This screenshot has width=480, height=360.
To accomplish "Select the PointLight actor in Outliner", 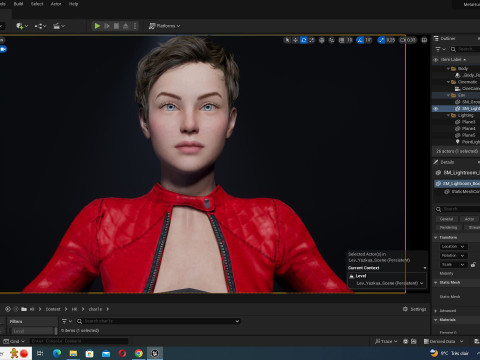I will [467, 142].
